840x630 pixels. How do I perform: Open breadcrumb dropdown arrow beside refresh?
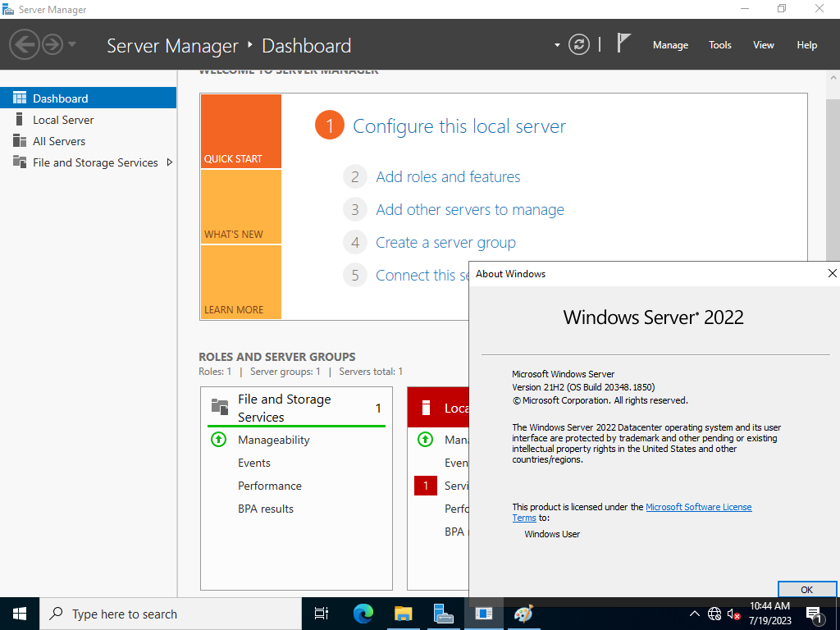557,45
